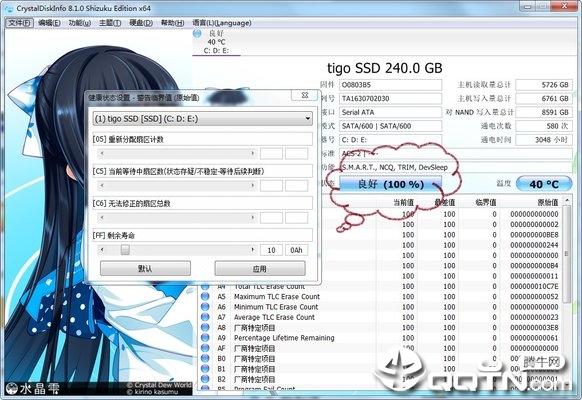Click the host reads value 5726 GB
The image size is (582, 400).
pos(544,85)
